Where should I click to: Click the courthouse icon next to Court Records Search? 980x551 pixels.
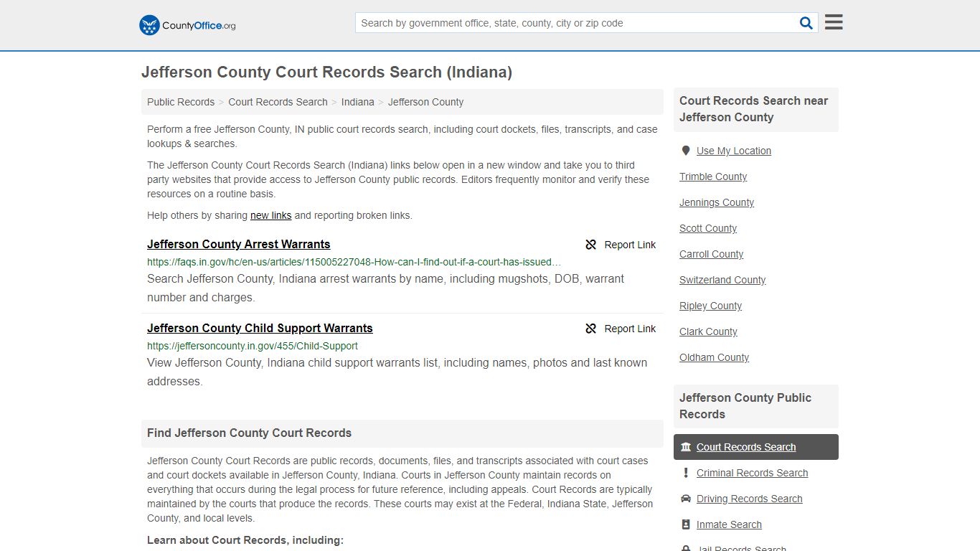pyautogui.click(x=686, y=447)
